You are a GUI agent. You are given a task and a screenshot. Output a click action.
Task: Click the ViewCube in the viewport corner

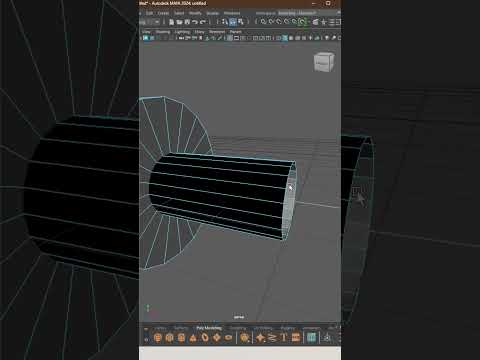tap(324, 62)
